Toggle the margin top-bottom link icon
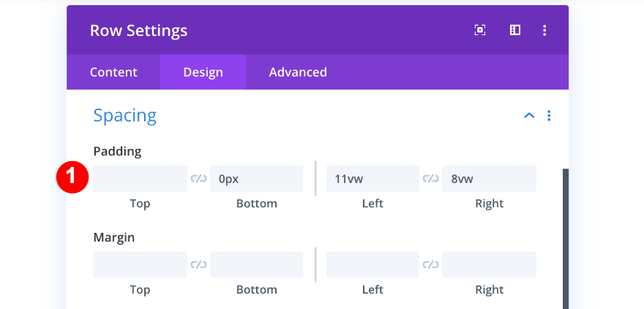This screenshot has width=644, height=309. click(198, 264)
